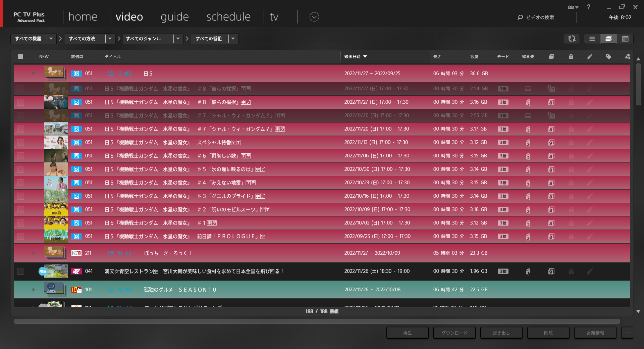Switch to thumbnail grid view icon
The width and height of the screenshot is (644, 349).
point(625,39)
